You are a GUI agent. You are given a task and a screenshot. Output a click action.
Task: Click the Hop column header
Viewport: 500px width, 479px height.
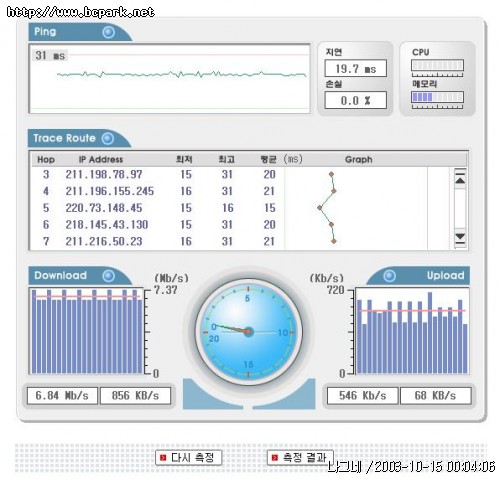[x=46, y=160]
